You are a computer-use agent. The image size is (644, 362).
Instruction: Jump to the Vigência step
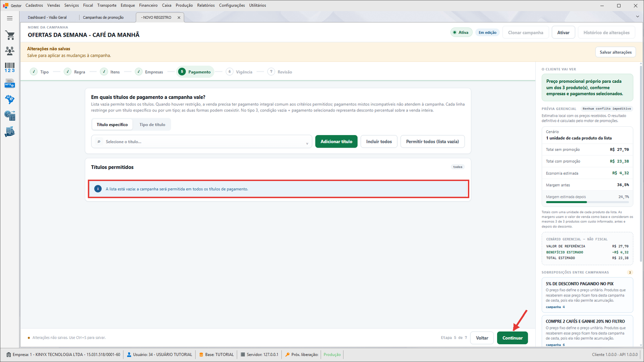[x=239, y=72]
